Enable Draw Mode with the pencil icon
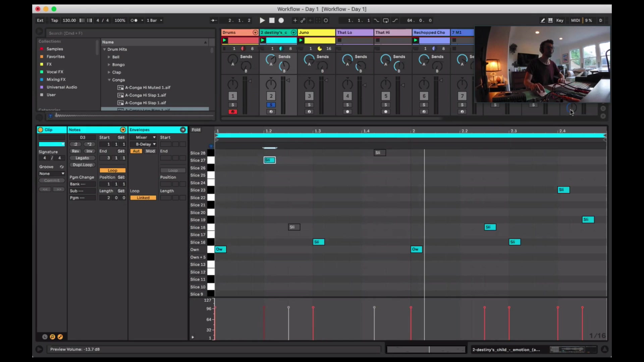This screenshot has width=644, height=362. coord(542,20)
